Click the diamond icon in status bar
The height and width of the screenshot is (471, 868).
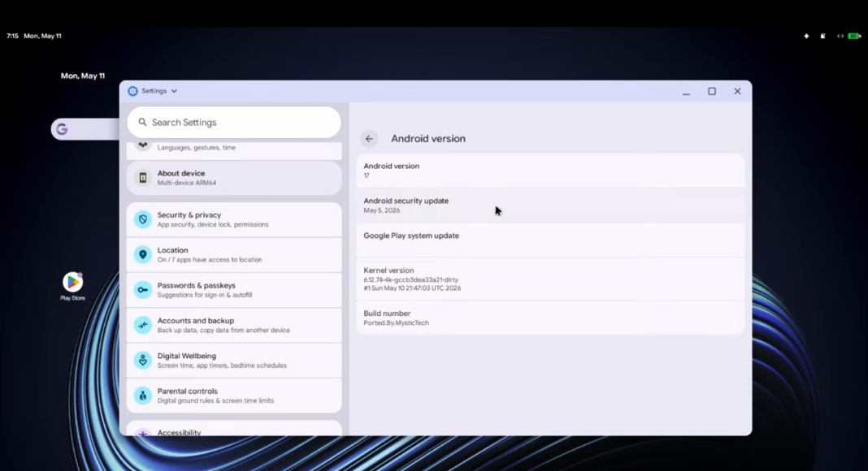pyautogui.click(x=806, y=36)
